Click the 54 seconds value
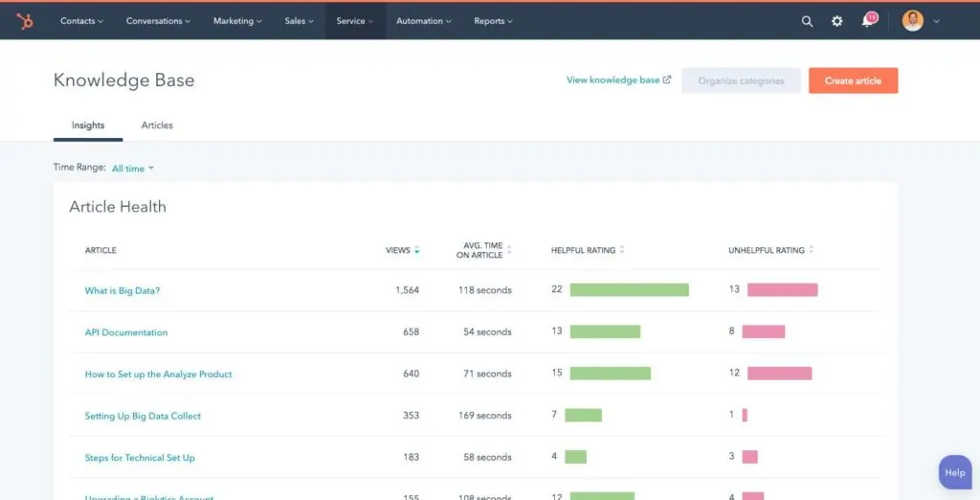 coord(487,332)
